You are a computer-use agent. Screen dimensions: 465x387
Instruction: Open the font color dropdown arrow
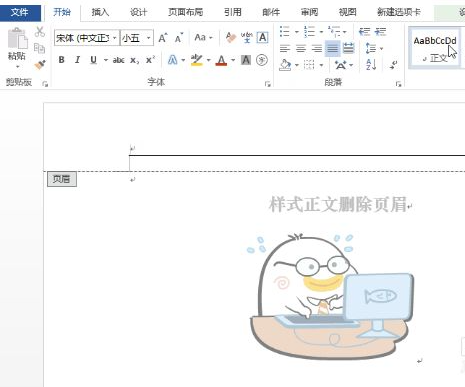(233, 60)
